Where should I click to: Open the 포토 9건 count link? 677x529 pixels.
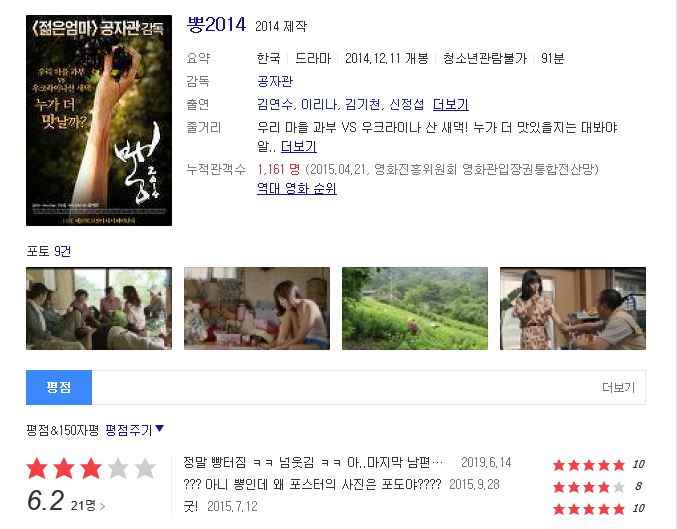pos(63,251)
